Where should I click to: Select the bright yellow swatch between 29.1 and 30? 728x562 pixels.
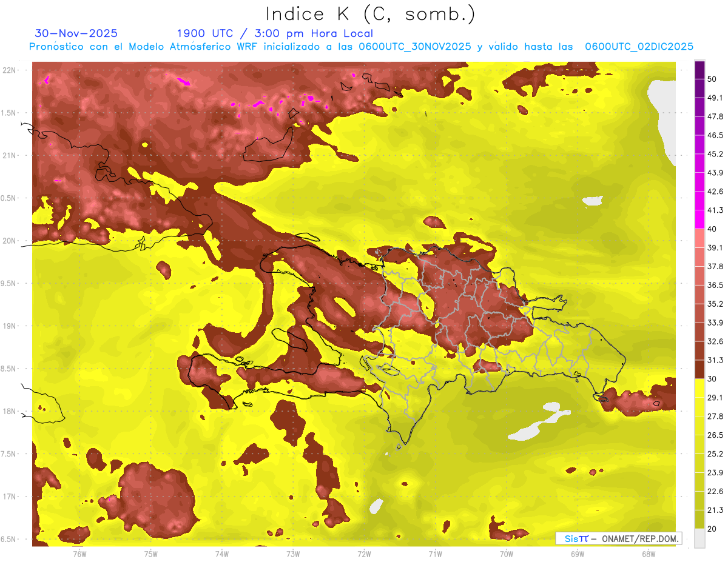tap(699, 388)
